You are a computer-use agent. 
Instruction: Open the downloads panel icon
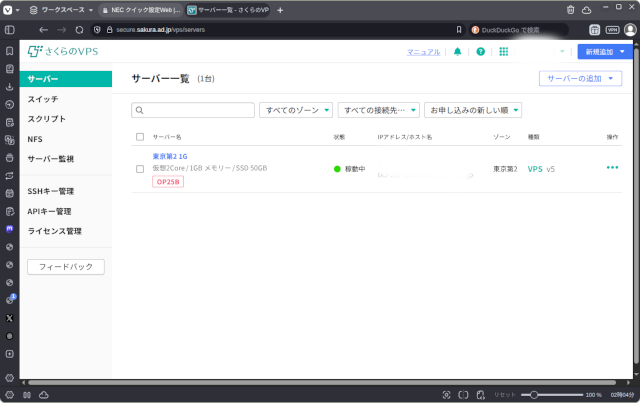coord(10,87)
